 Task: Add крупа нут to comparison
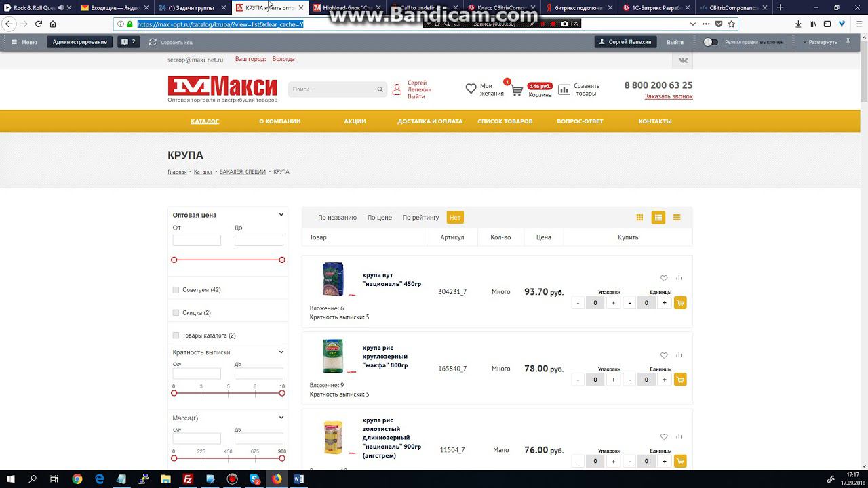(x=679, y=278)
